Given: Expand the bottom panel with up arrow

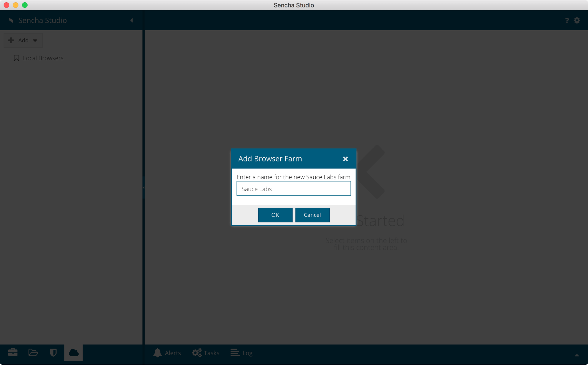Looking at the screenshot, I should pyautogui.click(x=577, y=355).
